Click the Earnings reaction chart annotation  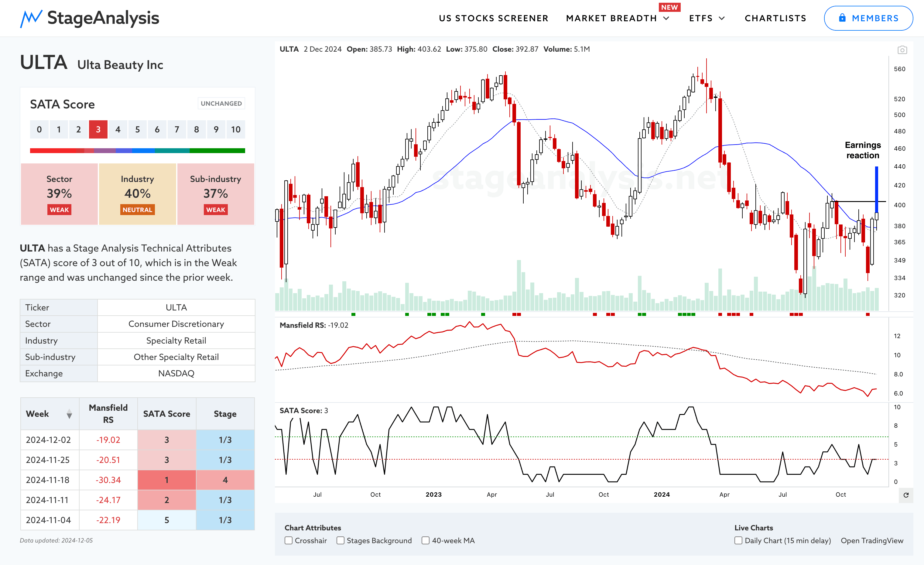point(863,150)
